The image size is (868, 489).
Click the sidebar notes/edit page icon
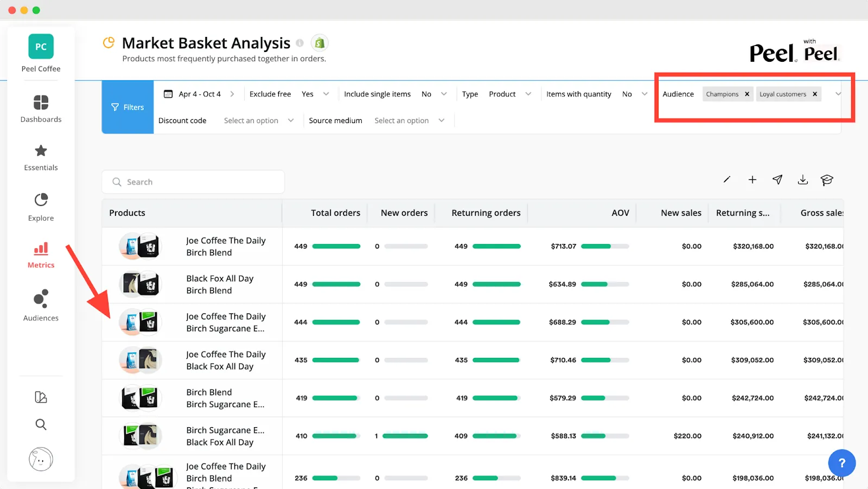pos(41,397)
